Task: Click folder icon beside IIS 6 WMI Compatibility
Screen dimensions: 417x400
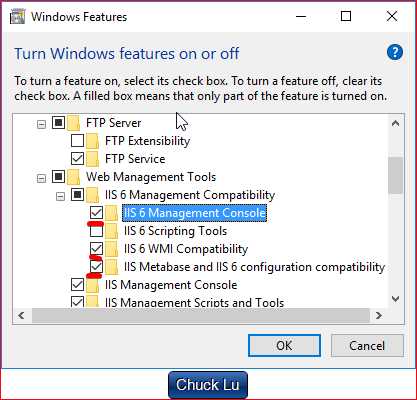Action: (x=111, y=249)
